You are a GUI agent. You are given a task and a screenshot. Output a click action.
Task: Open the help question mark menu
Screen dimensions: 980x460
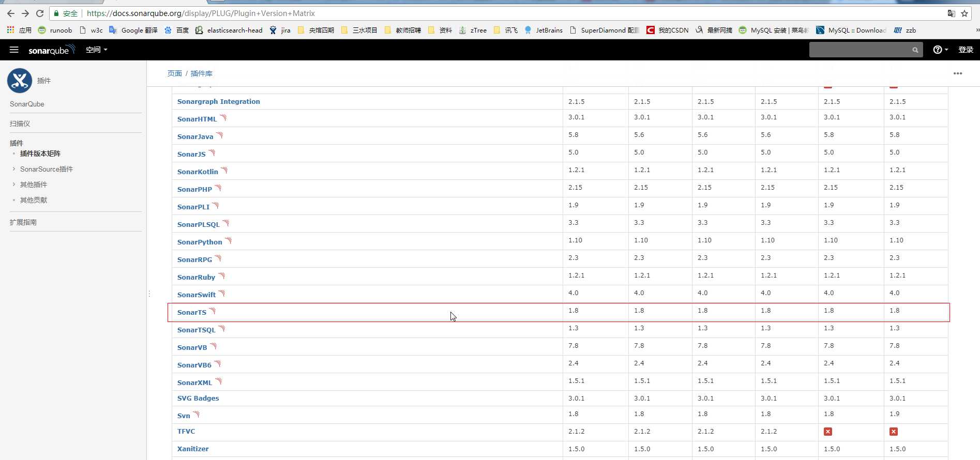coord(940,50)
